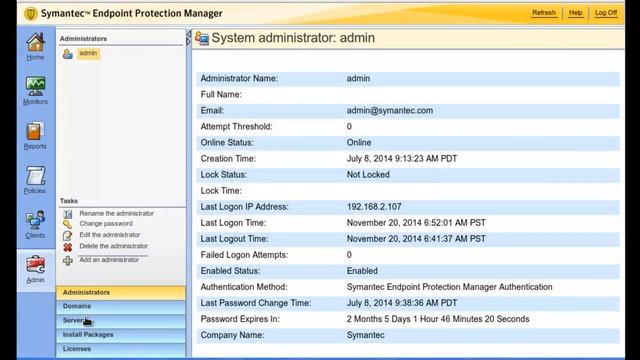Click the Administrators panel heading

83,39
